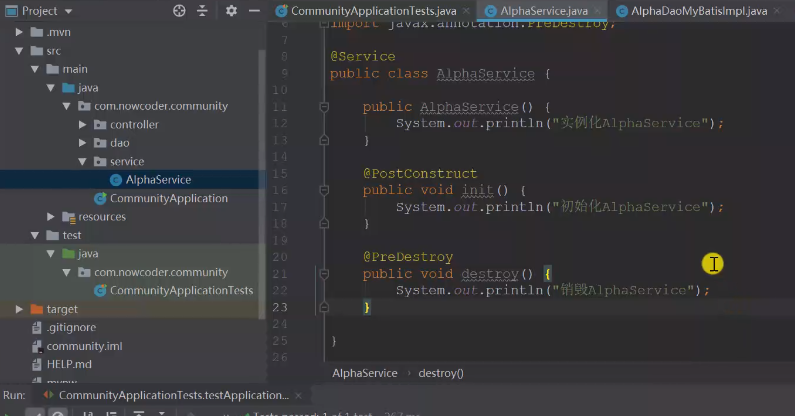
Task: Click the AlphaService class name declaration
Action: [485, 74]
